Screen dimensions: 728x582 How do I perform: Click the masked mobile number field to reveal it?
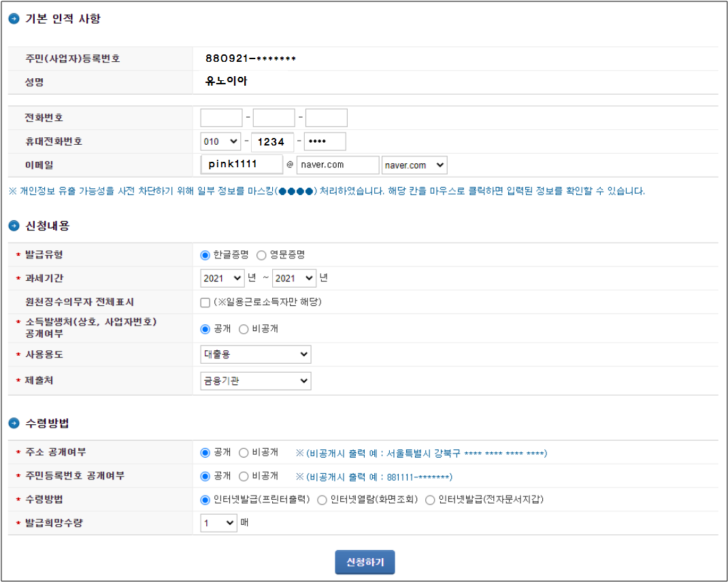click(x=327, y=141)
